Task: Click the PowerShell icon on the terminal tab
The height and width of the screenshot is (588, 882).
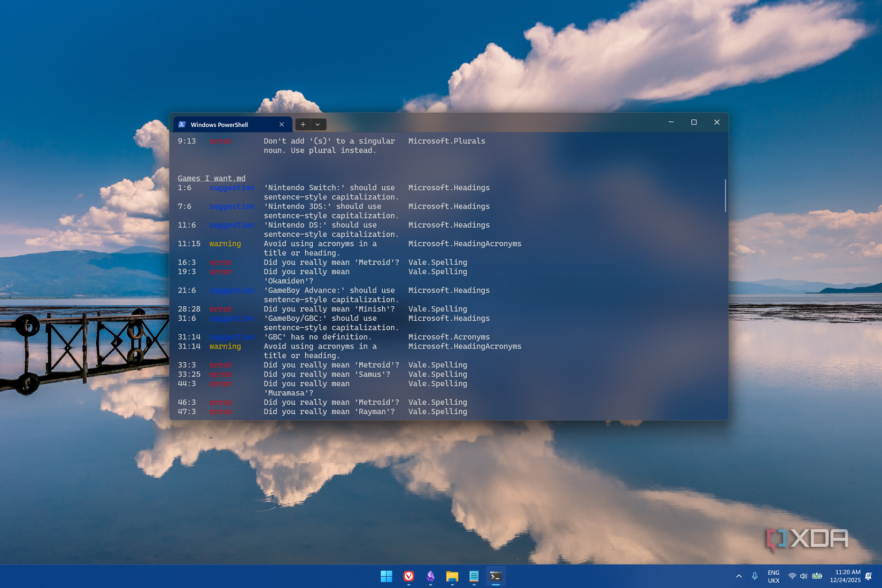Action: click(x=182, y=125)
